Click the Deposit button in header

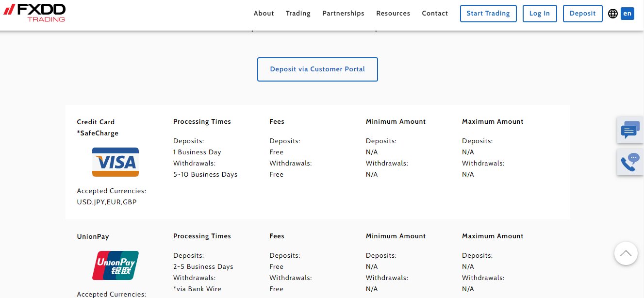[x=582, y=14]
